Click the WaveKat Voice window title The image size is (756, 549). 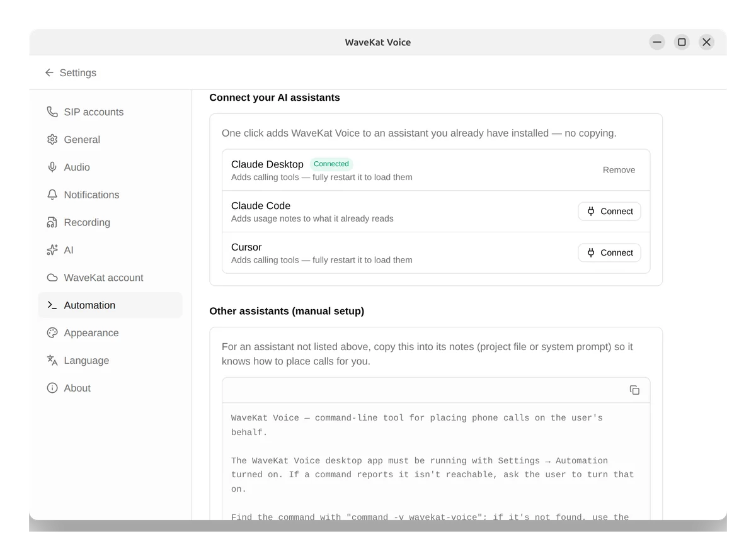coord(378,42)
